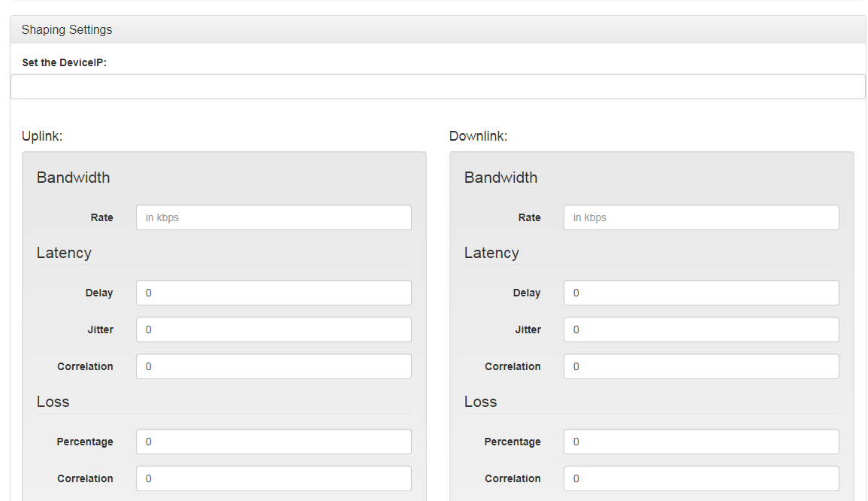Screen dimensions: 868x501
Task: Click the Shaping Settings panel header
Action: [438, 29]
